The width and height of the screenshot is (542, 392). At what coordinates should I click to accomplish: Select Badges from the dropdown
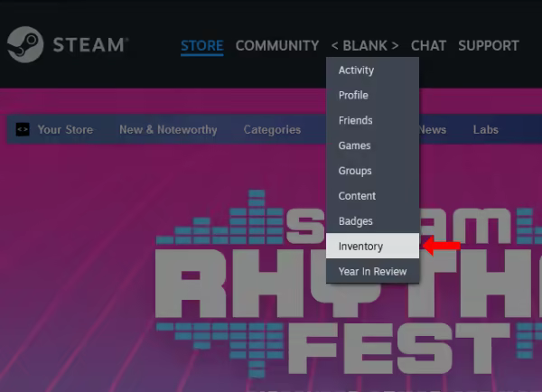pyautogui.click(x=355, y=221)
